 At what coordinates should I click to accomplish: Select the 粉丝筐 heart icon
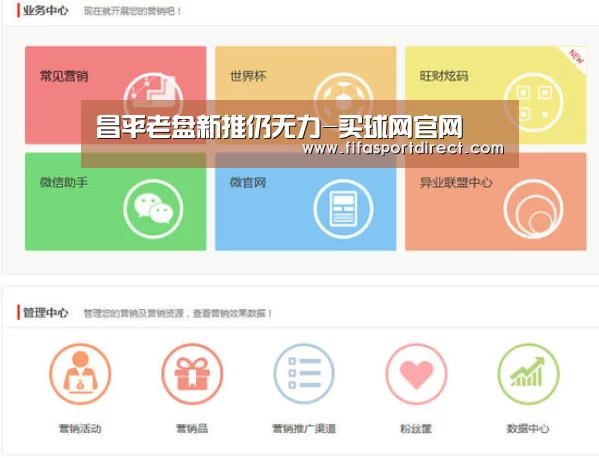(x=416, y=374)
